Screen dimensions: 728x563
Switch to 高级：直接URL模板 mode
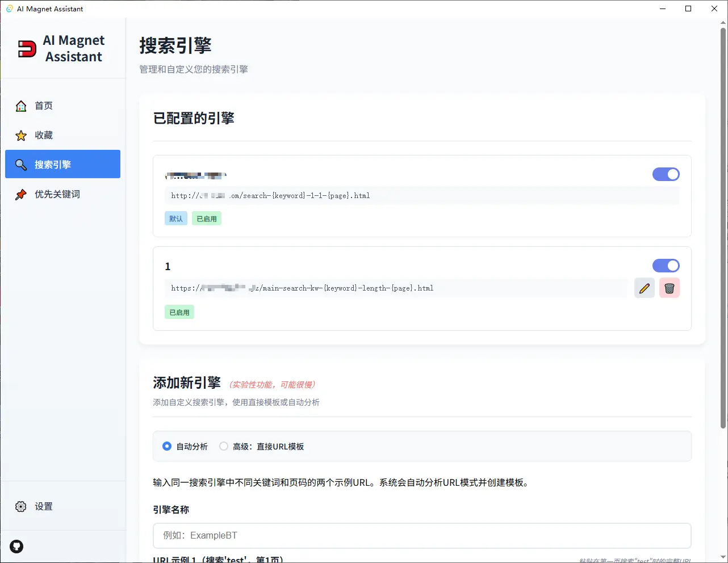223,446
